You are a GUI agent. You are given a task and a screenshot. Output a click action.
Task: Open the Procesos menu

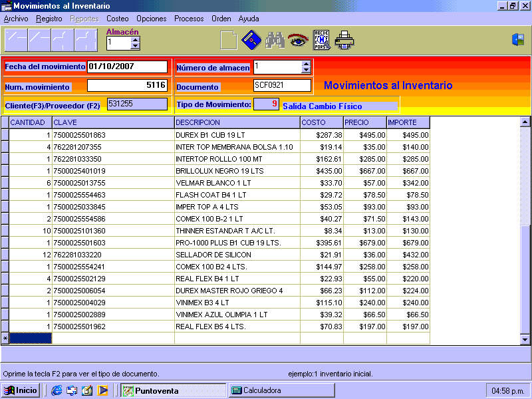click(189, 19)
